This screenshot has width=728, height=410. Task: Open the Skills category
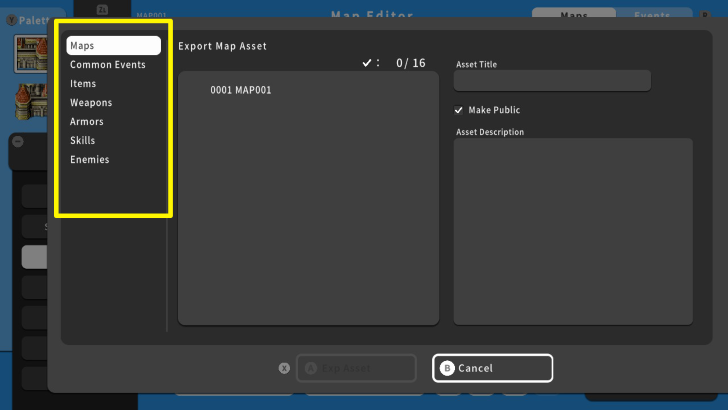click(83, 141)
